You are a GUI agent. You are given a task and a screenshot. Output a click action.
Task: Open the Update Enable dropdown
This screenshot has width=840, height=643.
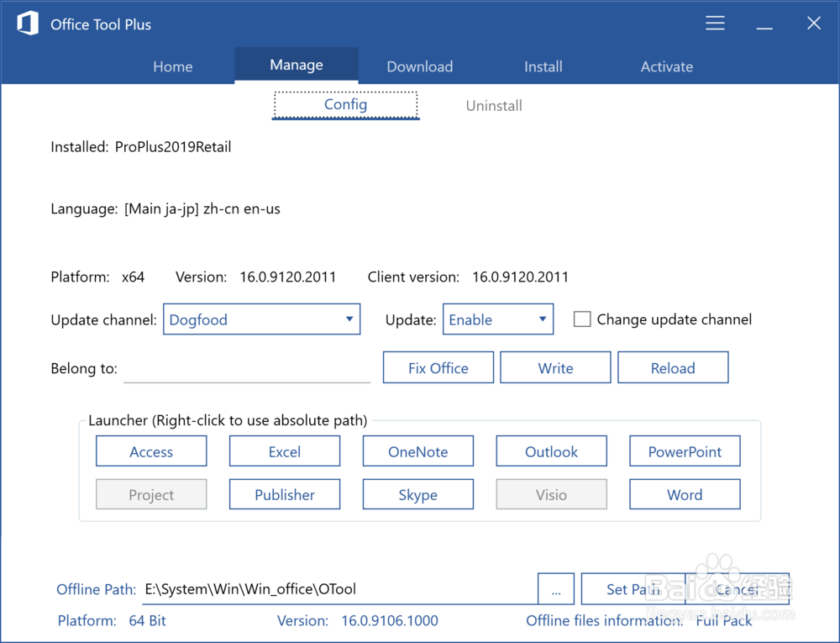(x=497, y=319)
